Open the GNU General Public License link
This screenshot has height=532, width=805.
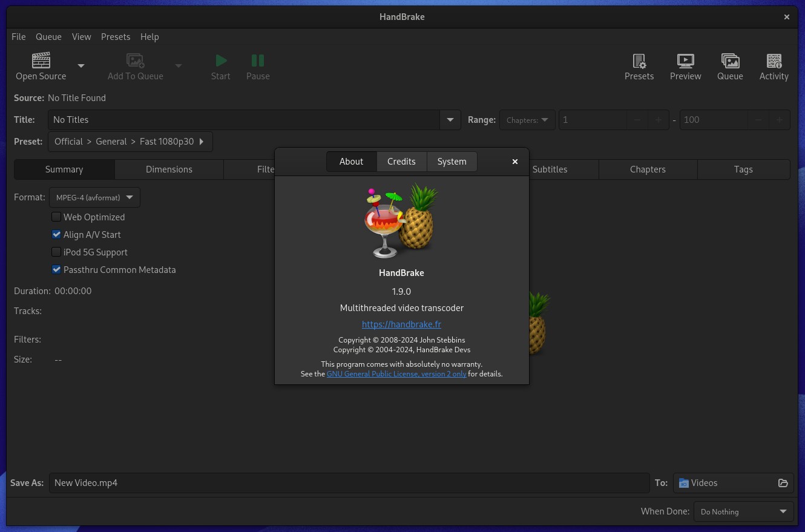(396, 374)
